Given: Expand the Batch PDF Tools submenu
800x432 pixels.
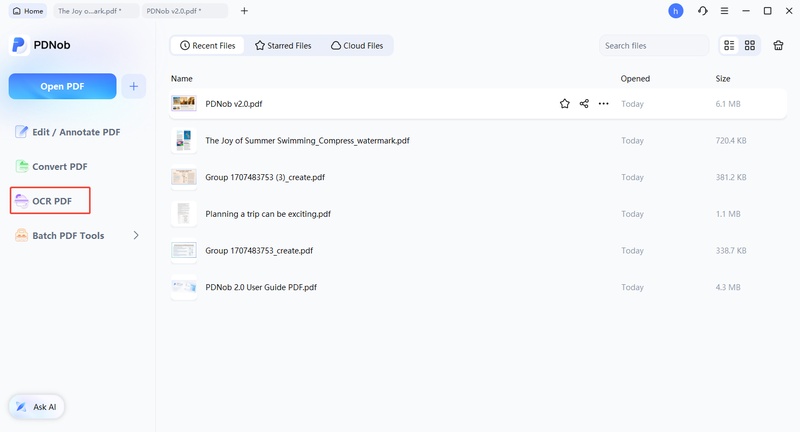Looking at the screenshot, I should (x=136, y=236).
